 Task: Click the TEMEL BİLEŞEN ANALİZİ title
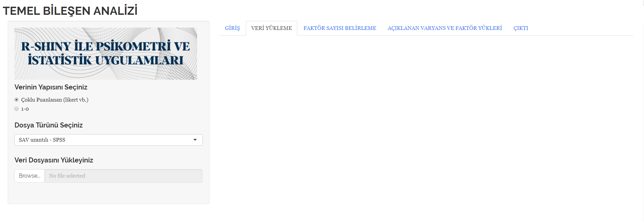[70, 11]
